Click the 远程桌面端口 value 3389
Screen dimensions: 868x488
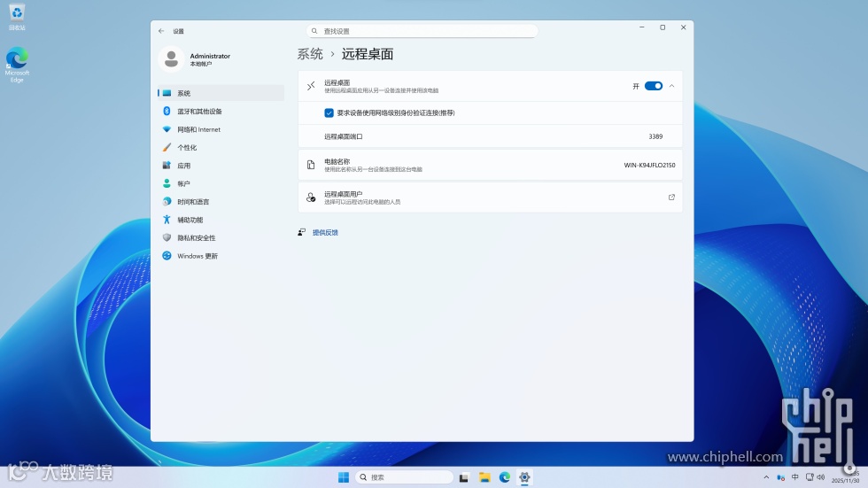pyautogui.click(x=655, y=136)
